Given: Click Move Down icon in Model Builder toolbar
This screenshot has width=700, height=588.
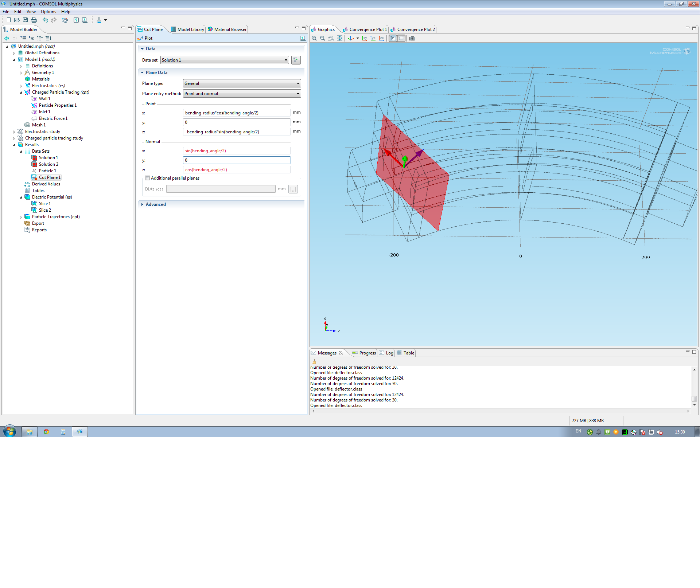Looking at the screenshot, I should tap(48, 38).
